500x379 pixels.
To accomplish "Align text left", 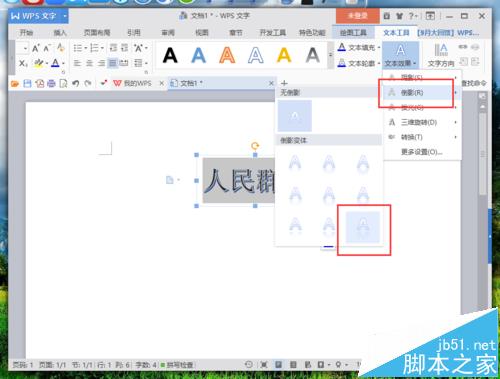I will [x=77, y=63].
